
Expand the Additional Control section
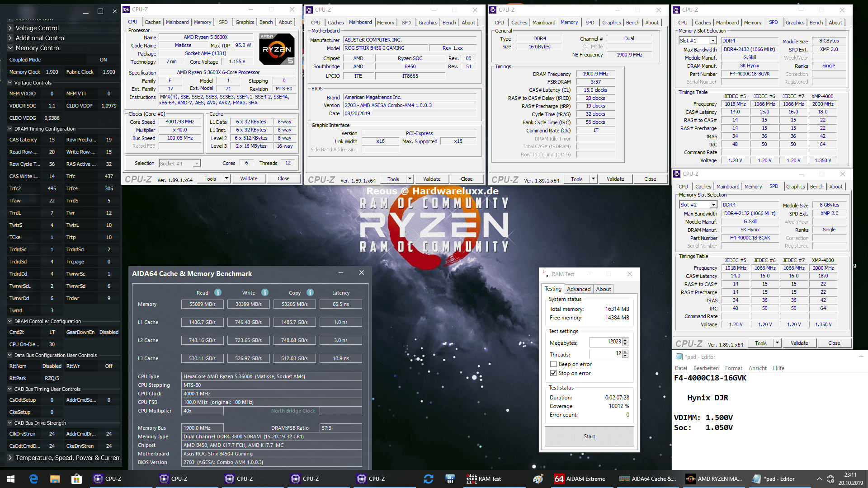10,38
